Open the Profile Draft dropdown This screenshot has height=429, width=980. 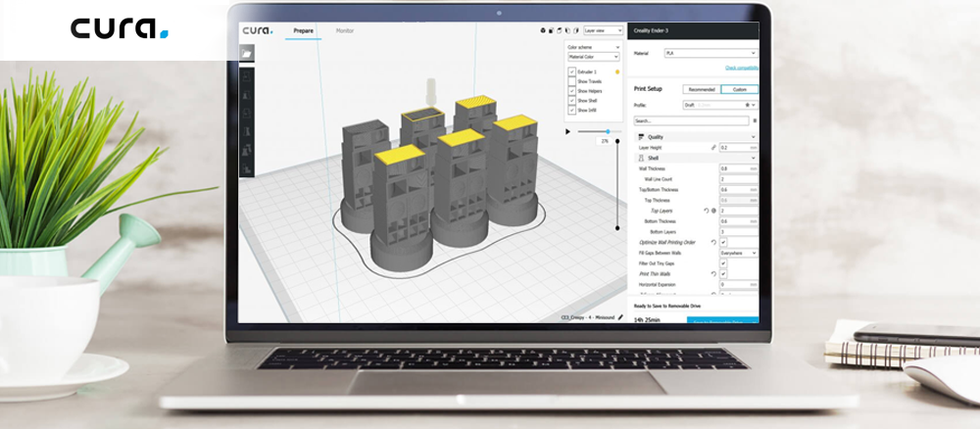coord(720,105)
